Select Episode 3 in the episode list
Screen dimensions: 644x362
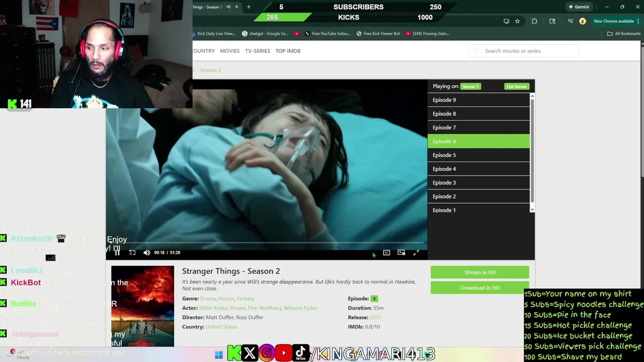point(478,183)
